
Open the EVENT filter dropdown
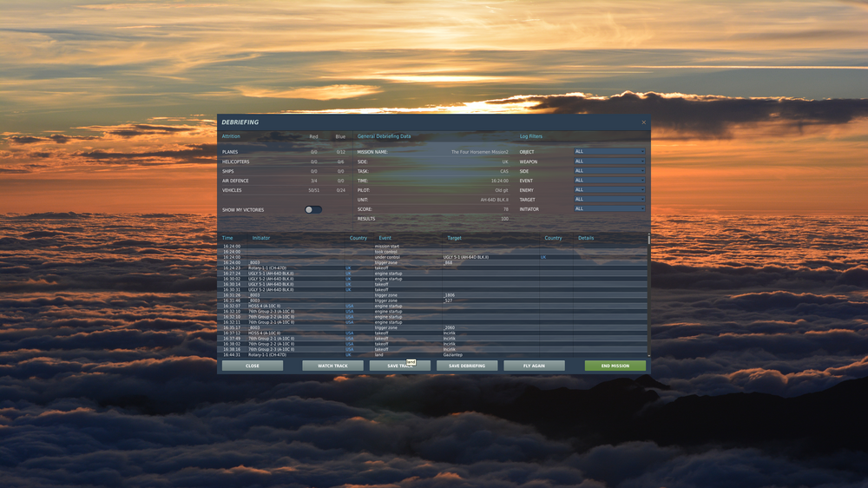[x=609, y=180]
